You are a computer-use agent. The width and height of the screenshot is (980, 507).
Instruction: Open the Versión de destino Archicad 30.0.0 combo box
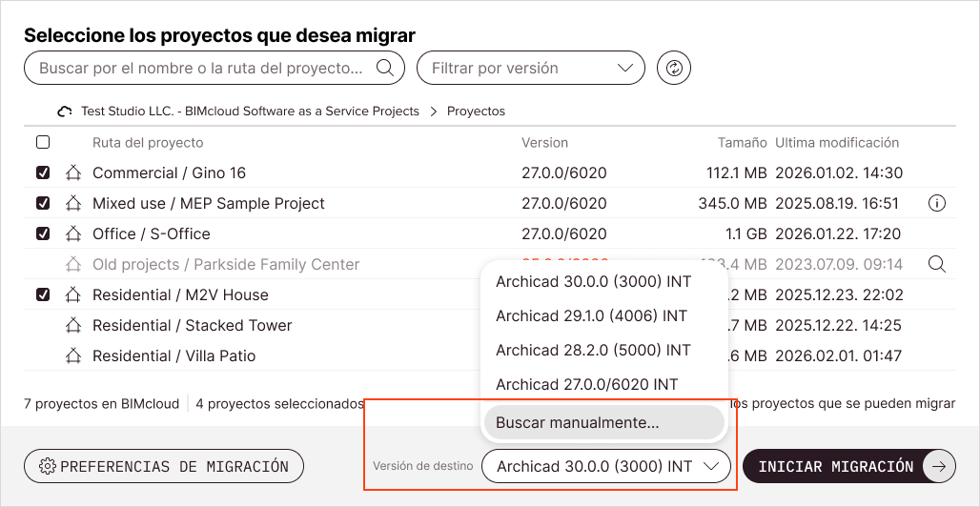point(606,466)
